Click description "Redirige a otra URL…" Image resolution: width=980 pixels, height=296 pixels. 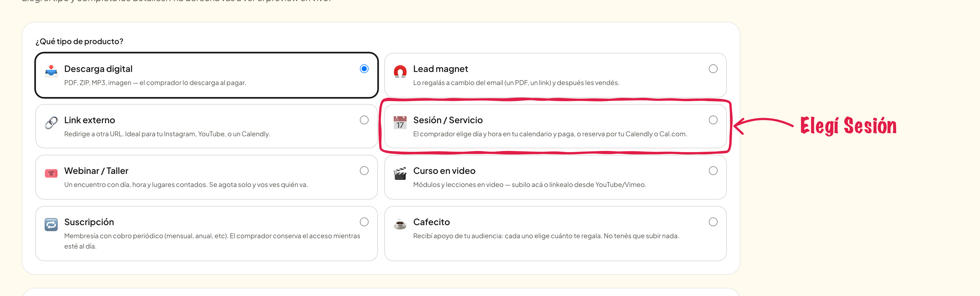coord(167,134)
